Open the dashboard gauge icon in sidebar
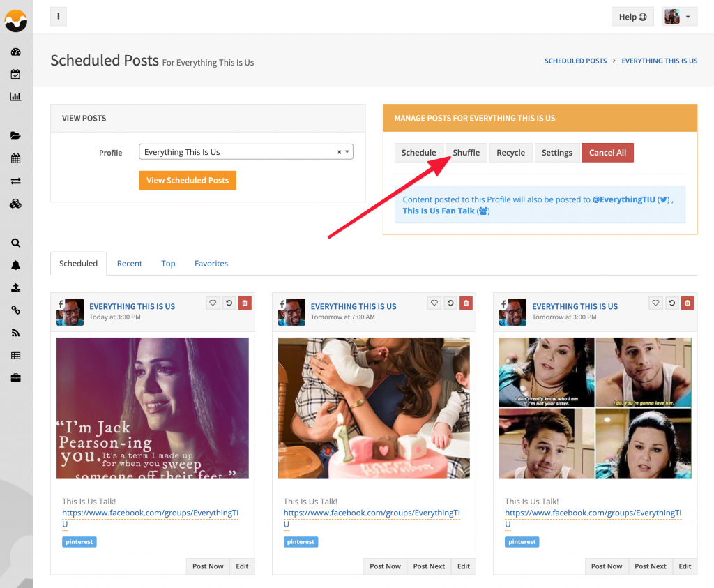The width and height of the screenshot is (714, 588). coord(15,52)
